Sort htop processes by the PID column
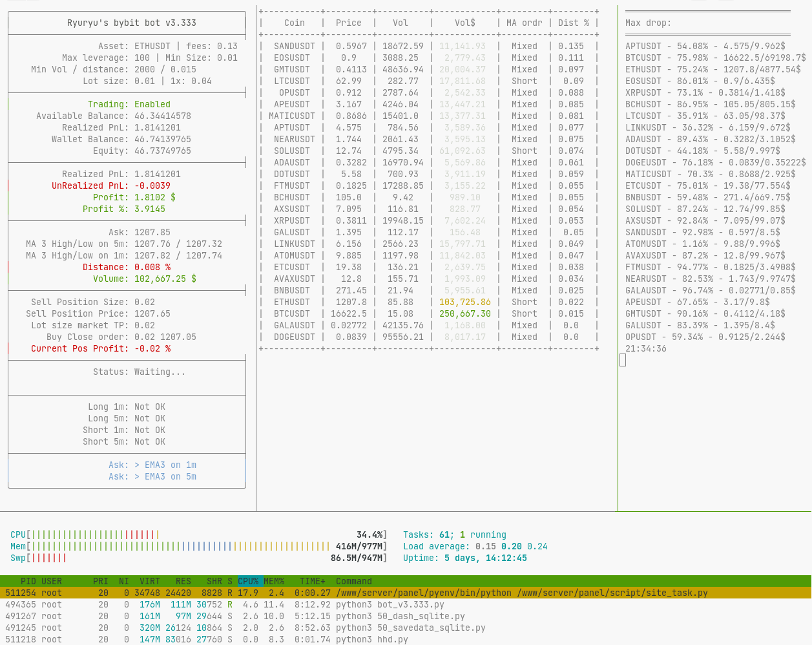 tap(28, 581)
